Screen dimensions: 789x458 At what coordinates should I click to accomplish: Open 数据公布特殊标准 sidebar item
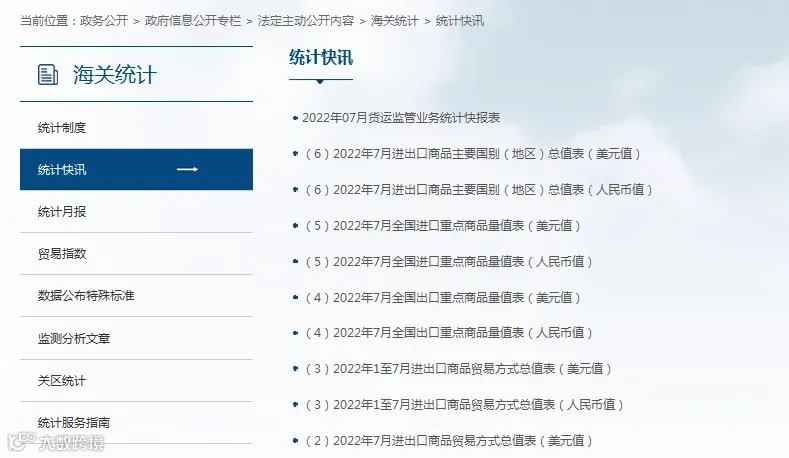[86, 296]
